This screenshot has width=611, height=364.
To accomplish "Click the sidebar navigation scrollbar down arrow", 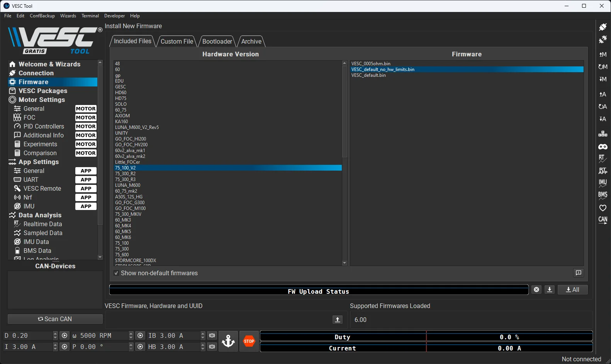I will pyautogui.click(x=100, y=257).
